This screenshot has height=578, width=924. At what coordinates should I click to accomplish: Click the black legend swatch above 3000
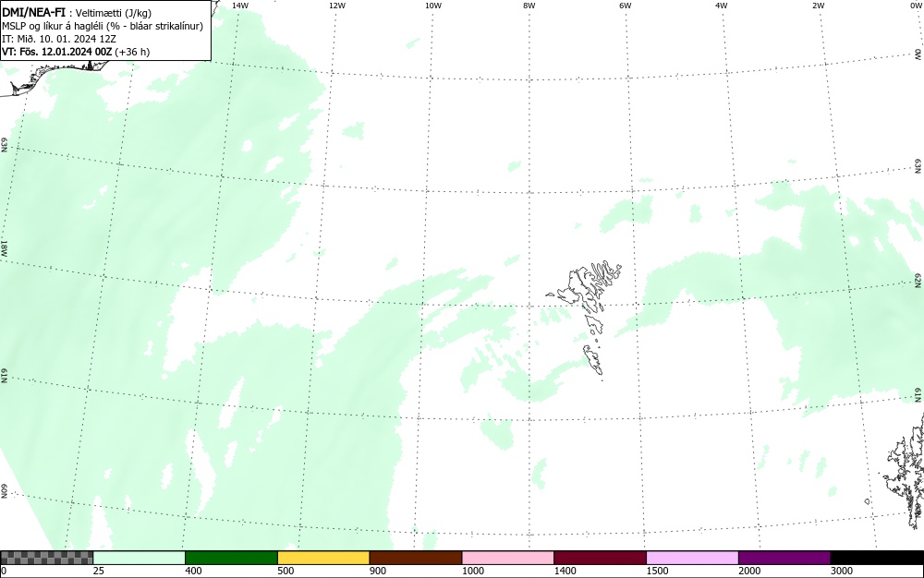tap(877, 558)
